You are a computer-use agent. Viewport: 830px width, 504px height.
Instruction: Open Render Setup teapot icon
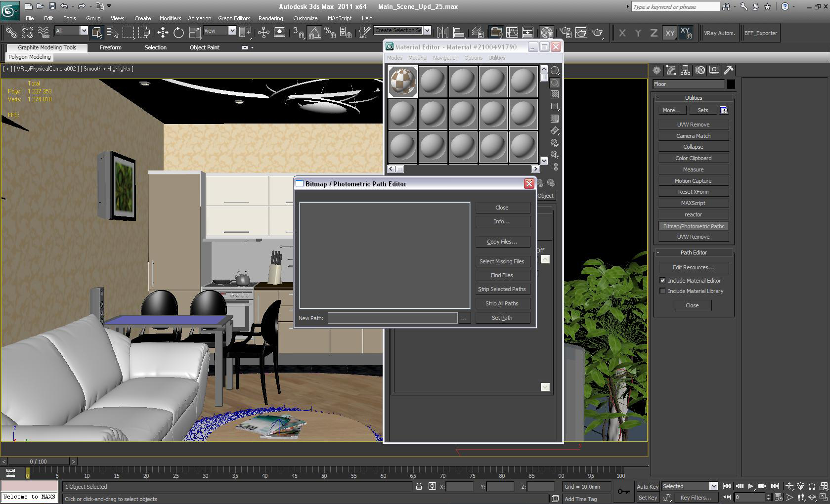click(566, 33)
